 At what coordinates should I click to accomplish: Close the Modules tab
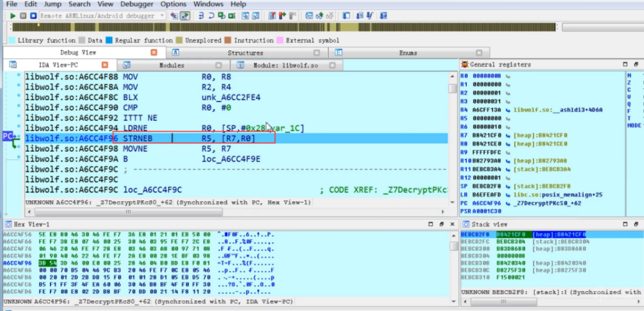tap(218, 65)
